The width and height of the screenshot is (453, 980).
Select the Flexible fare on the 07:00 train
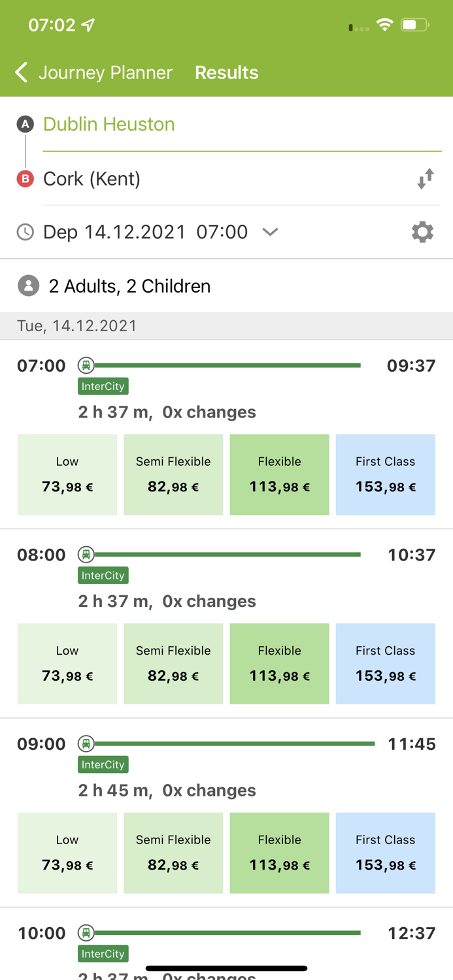(279, 474)
